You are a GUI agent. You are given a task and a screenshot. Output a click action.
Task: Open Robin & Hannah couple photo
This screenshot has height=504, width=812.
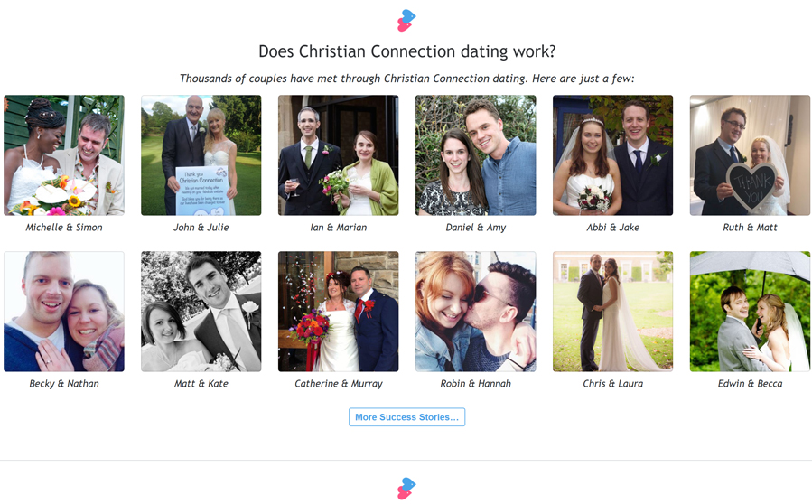pyautogui.click(x=475, y=312)
